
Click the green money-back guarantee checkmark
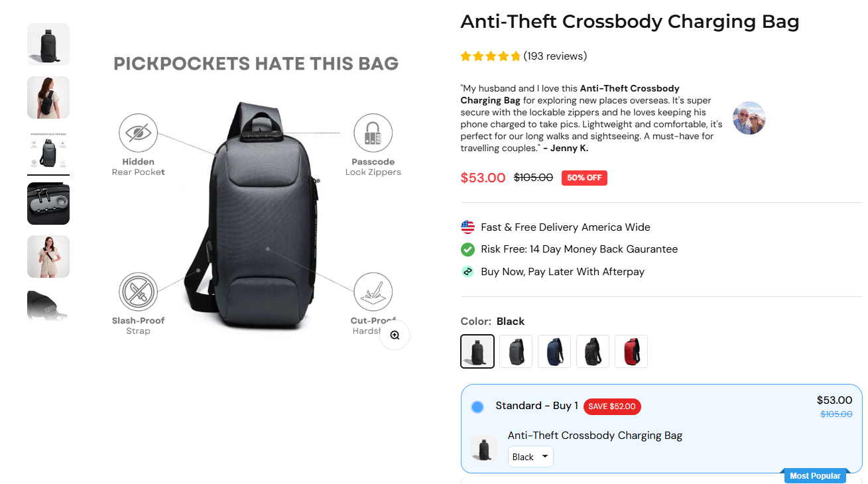click(467, 249)
